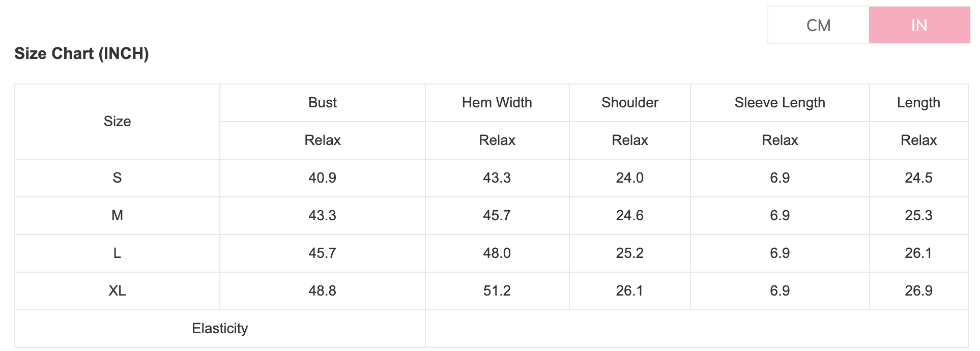The image size is (980, 351).
Task: Click the S bust value 40.9
Action: pyautogui.click(x=323, y=178)
